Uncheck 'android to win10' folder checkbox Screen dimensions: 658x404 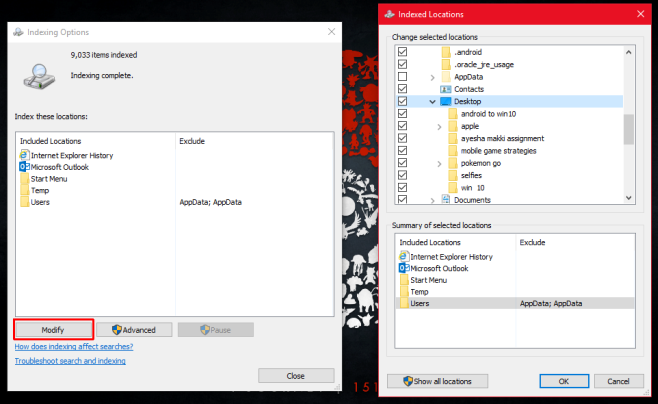pyautogui.click(x=402, y=113)
